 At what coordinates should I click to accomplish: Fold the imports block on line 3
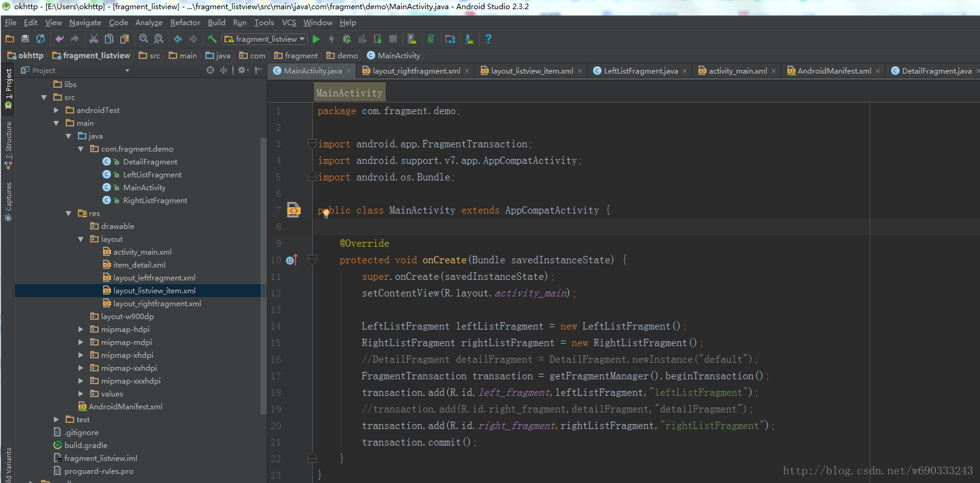[x=312, y=144]
